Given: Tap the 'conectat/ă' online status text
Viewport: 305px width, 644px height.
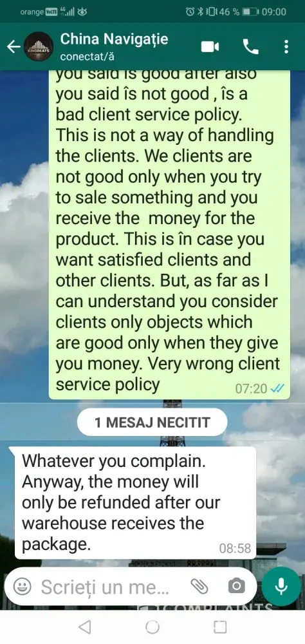Looking at the screenshot, I should pyautogui.click(x=87, y=57).
